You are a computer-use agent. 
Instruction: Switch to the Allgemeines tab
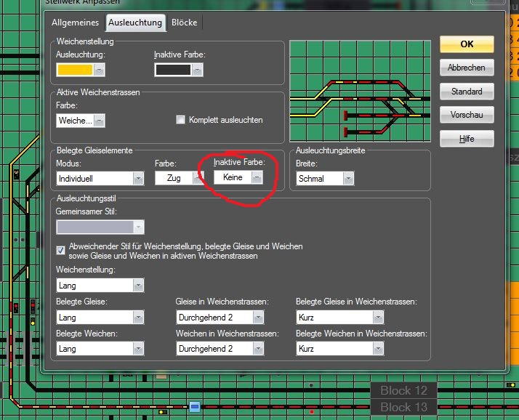pos(75,23)
